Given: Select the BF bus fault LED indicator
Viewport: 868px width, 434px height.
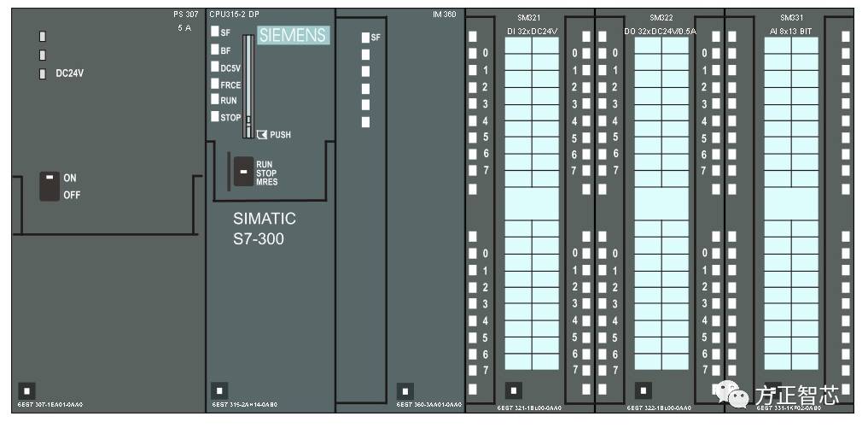Looking at the screenshot, I should [x=215, y=50].
